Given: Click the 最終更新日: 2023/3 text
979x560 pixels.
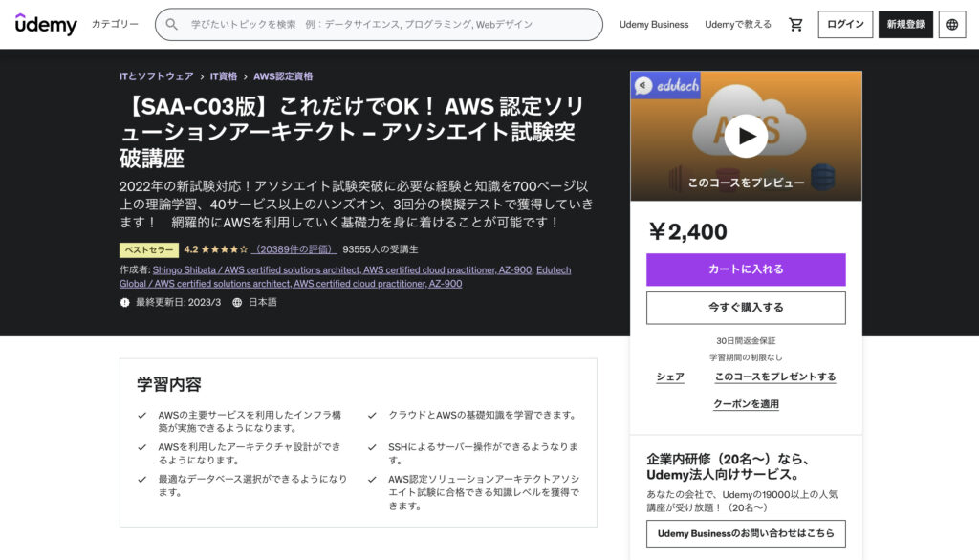Looking at the screenshot, I should pos(179,302).
